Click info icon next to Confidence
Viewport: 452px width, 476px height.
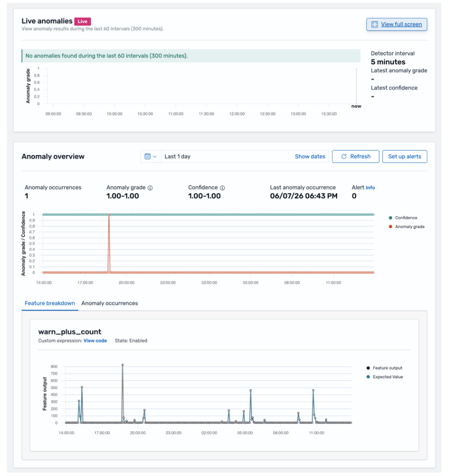(222, 188)
